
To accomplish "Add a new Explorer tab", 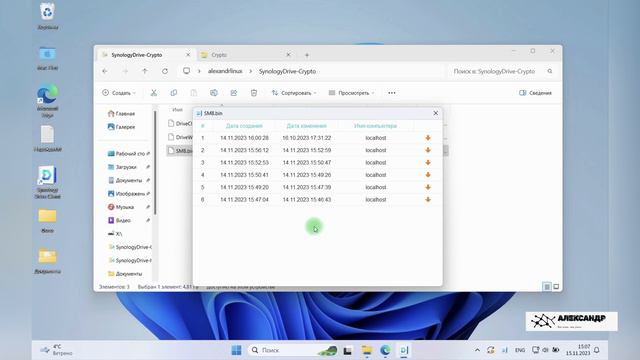I will 307,55.
